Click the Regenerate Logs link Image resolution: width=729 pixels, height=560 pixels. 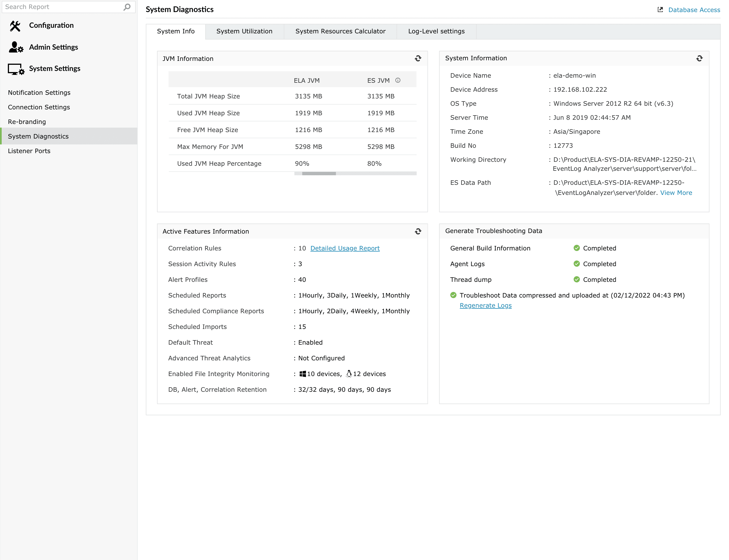coord(485,306)
